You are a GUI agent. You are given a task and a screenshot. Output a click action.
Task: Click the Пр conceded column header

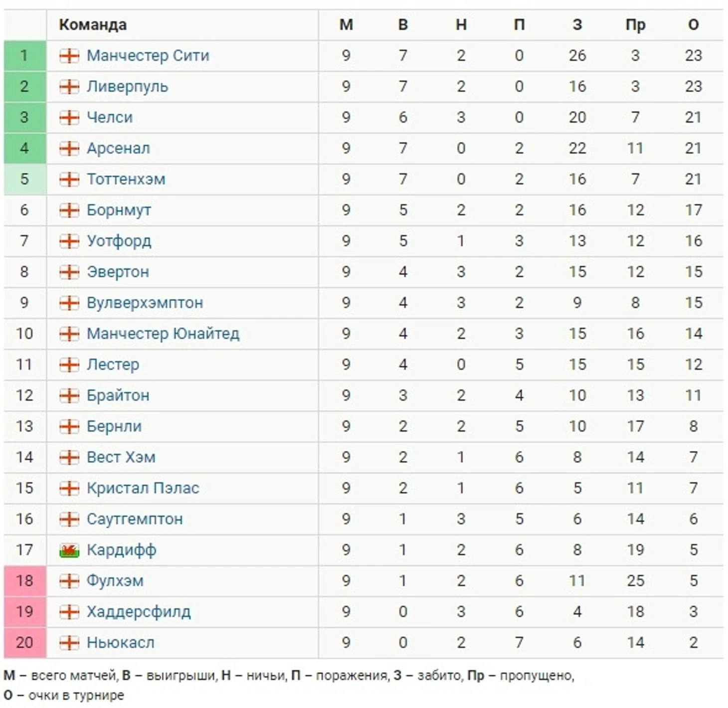(x=635, y=25)
